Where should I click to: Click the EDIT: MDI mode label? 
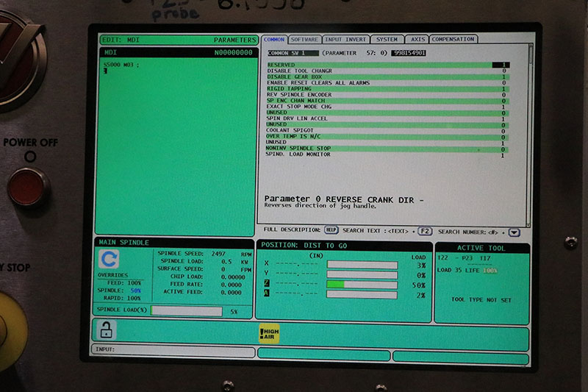(121, 40)
